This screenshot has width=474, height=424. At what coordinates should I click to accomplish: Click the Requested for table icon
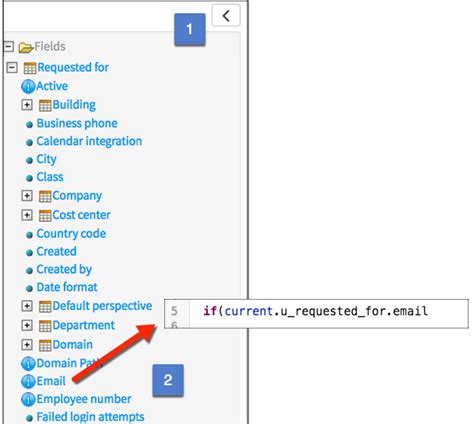pyautogui.click(x=30, y=68)
